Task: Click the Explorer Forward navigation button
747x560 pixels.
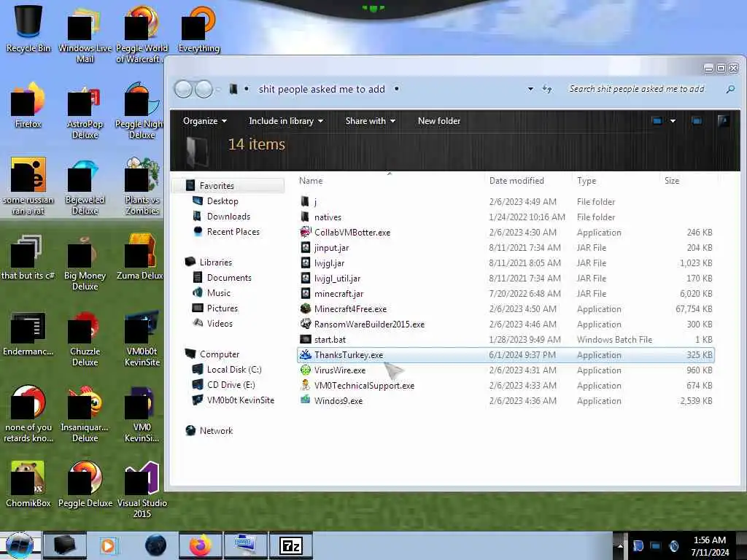Action: coord(204,89)
